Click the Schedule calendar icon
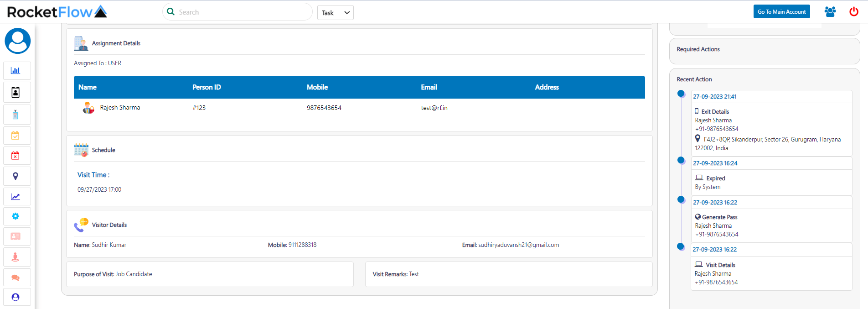868x309 pixels. (x=81, y=150)
